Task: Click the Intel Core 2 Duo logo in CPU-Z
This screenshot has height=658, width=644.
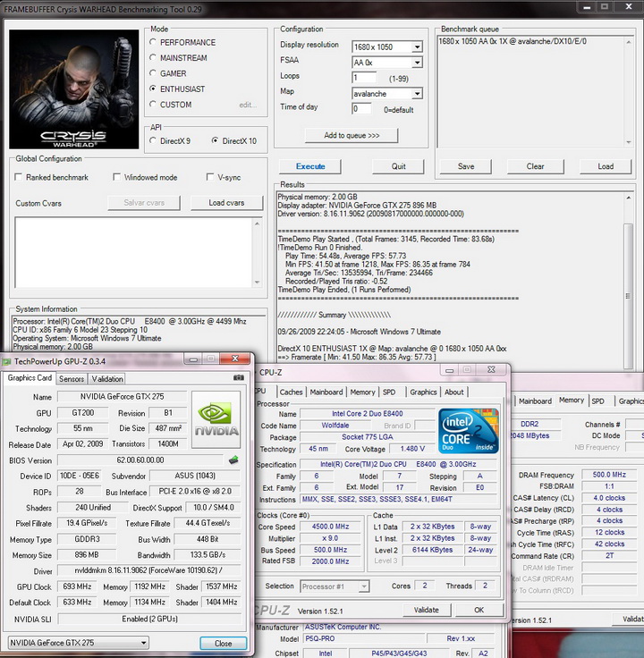Action: click(469, 431)
